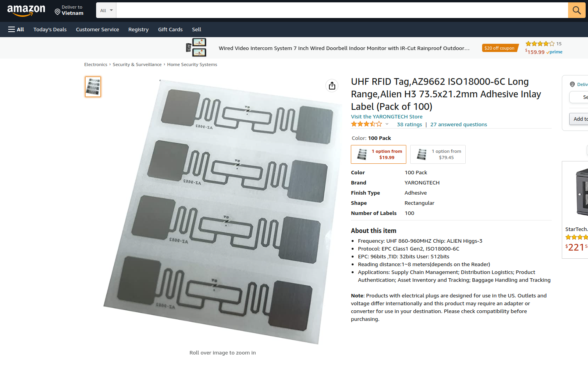This screenshot has width=588, height=367.
Task: Open Customer Service menu item
Action: pyautogui.click(x=97, y=29)
